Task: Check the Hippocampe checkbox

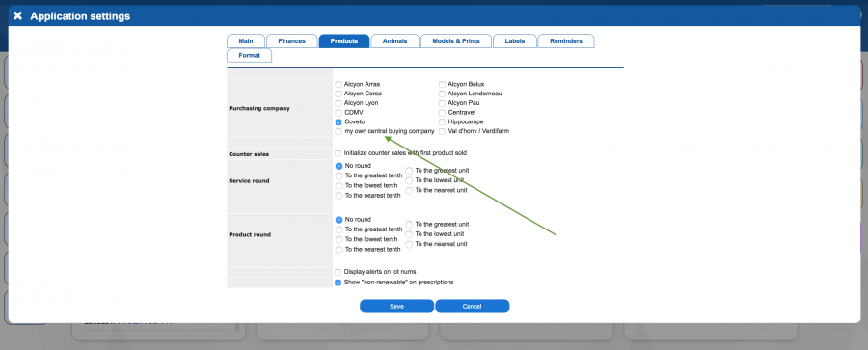Action: click(x=442, y=121)
